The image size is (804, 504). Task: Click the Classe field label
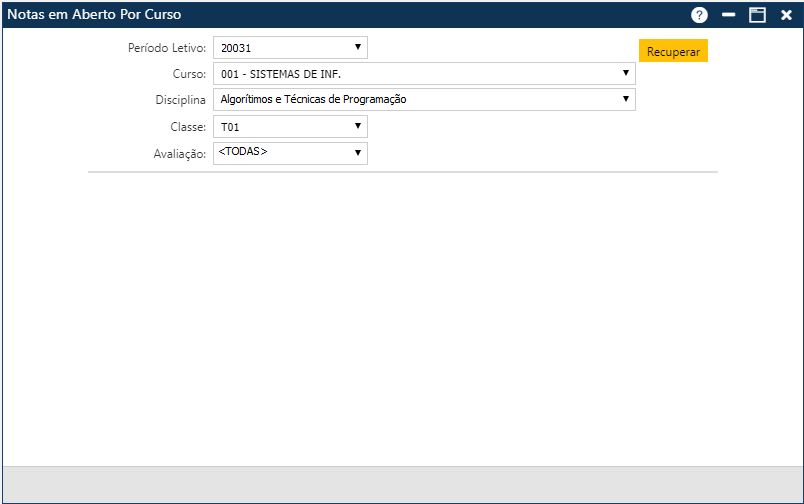tap(187, 127)
